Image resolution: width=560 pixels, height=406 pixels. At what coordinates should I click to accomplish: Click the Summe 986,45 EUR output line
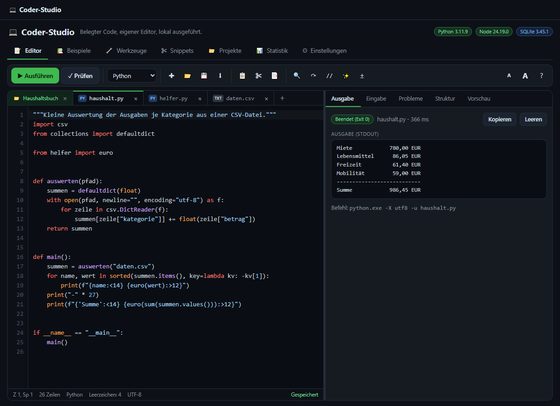379,190
